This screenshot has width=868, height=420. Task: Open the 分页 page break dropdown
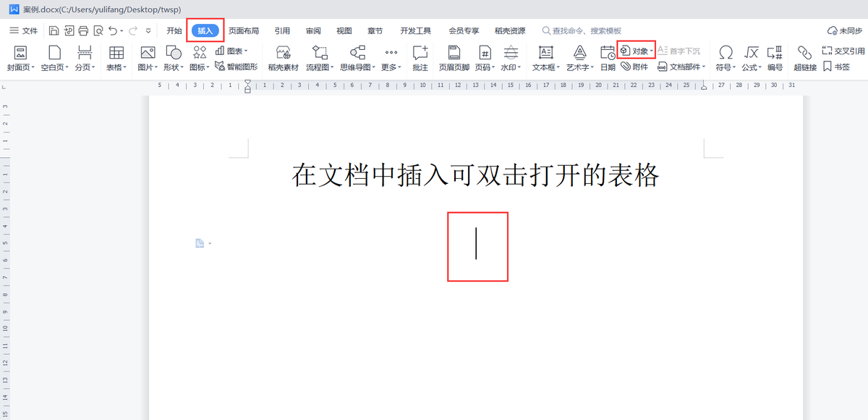point(85,59)
